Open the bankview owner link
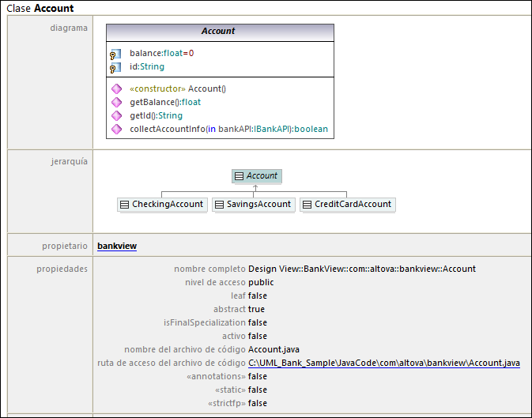 coord(117,247)
